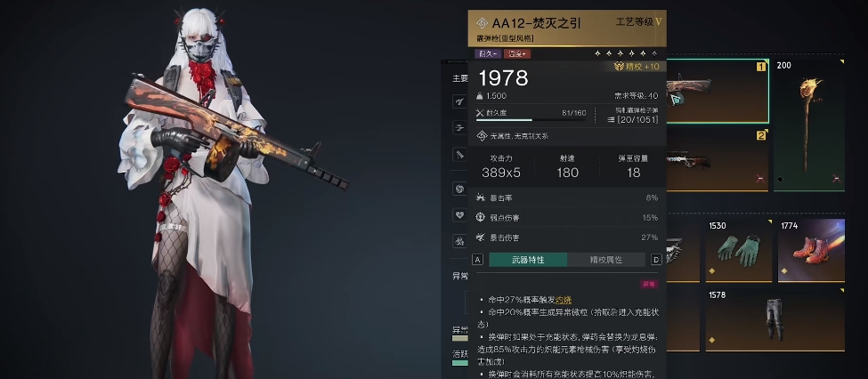Switch to 精校属性 tab

point(606,260)
